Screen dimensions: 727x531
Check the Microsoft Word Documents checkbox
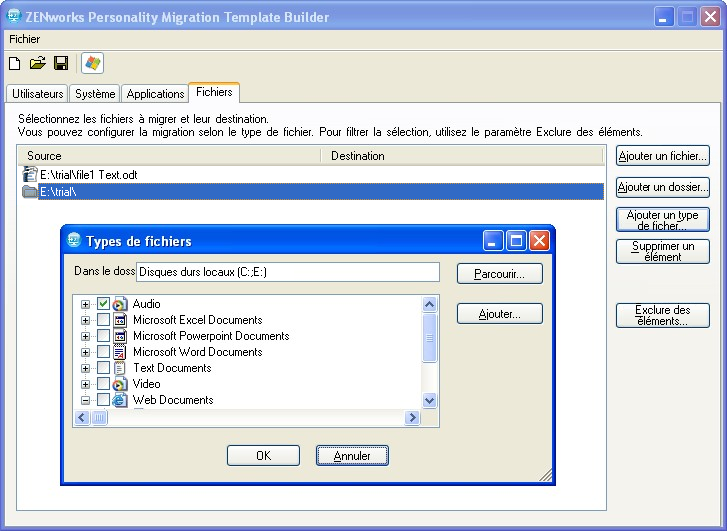[x=103, y=352]
